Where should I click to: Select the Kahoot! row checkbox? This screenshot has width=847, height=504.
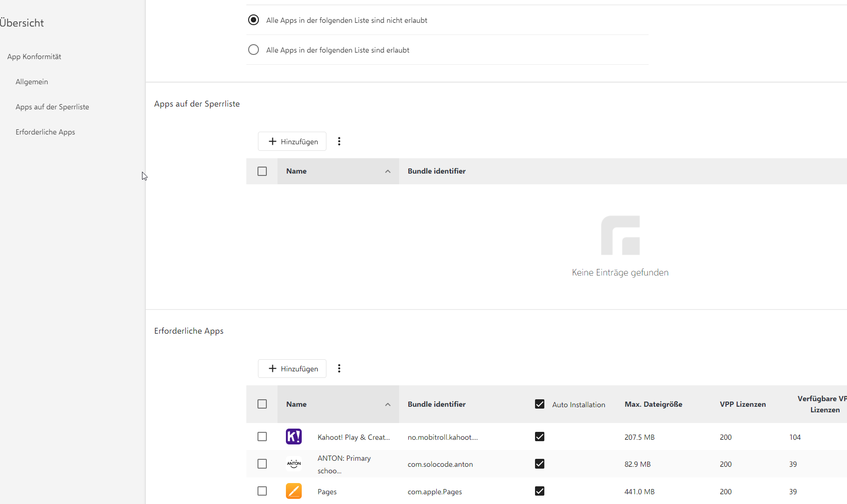tap(262, 437)
